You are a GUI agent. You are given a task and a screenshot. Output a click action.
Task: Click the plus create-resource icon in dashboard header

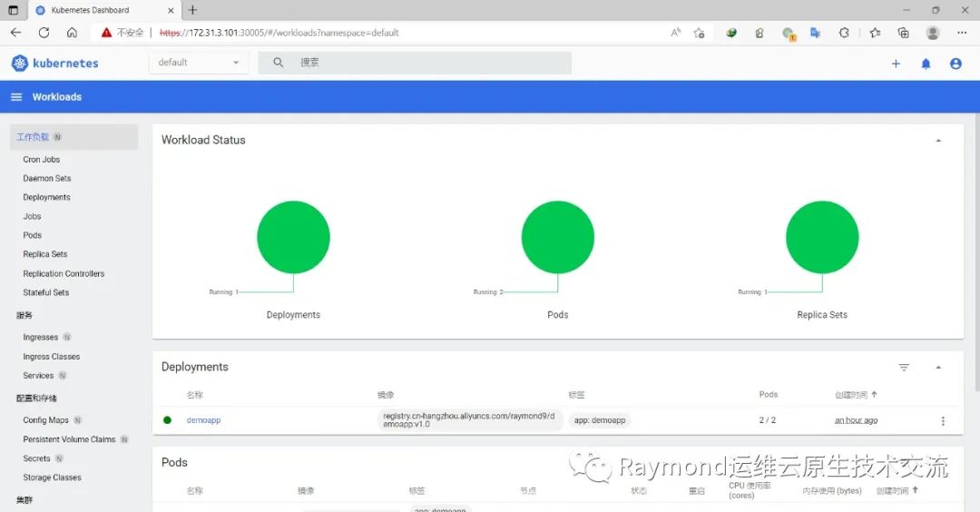click(x=896, y=64)
